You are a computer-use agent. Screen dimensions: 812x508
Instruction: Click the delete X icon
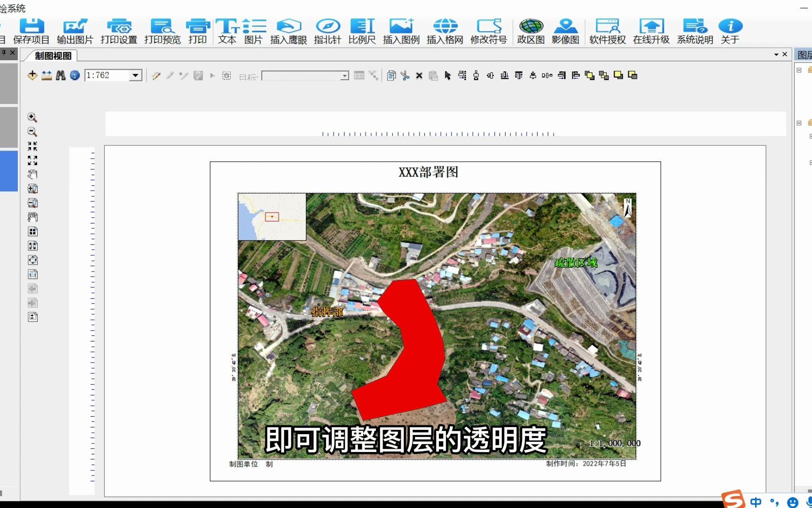419,75
